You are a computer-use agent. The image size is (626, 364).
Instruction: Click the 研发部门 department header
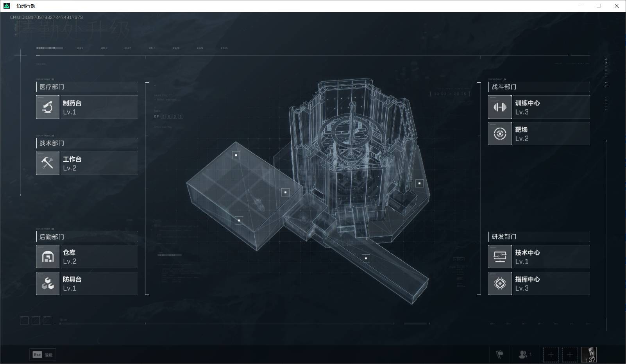539,237
